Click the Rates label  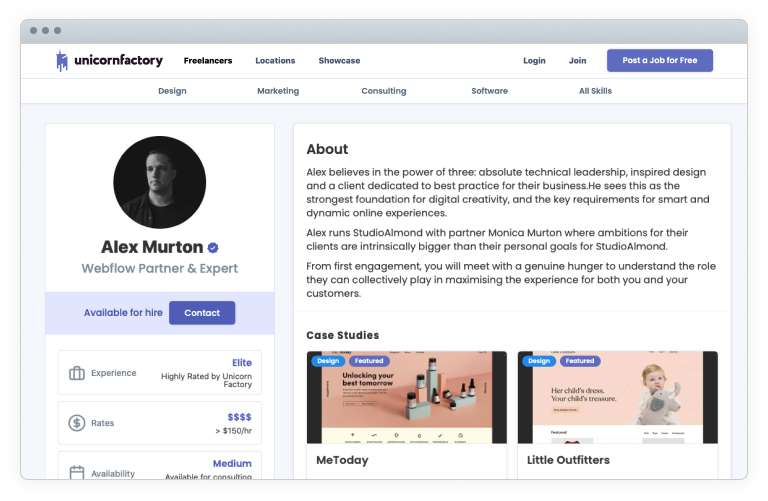click(x=102, y=423)
